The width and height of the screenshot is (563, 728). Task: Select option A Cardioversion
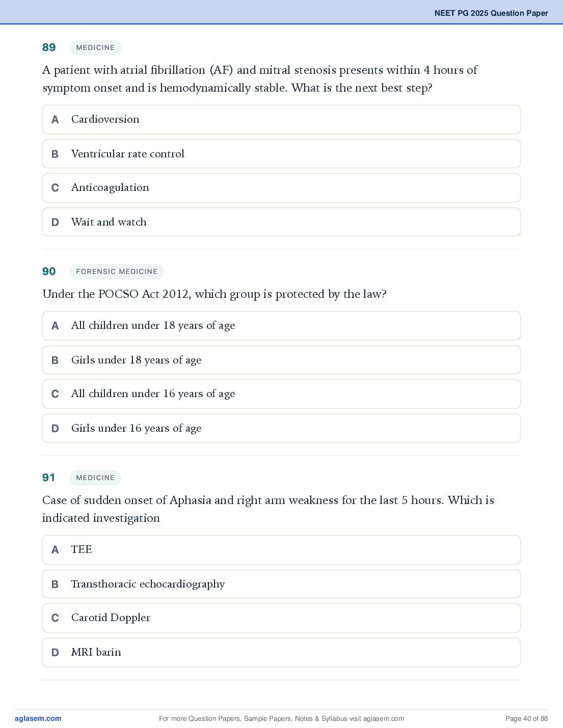[281, 120]
